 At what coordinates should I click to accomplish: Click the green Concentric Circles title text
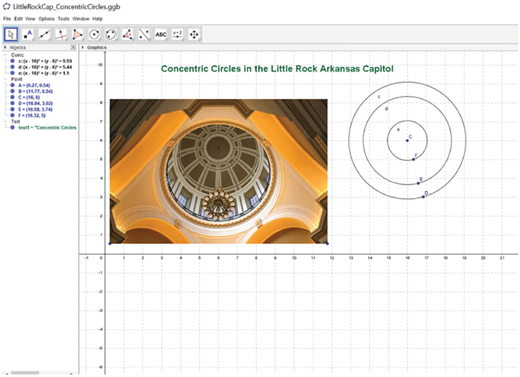(277, 69)
